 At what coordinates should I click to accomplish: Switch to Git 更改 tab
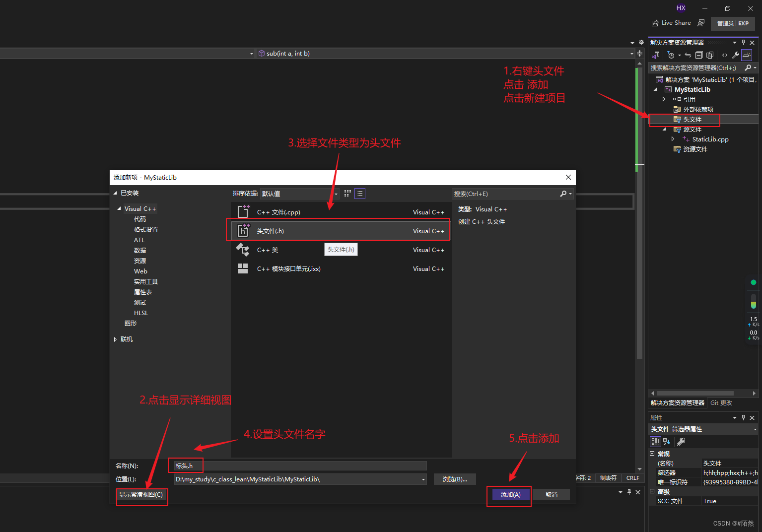click(x=721, y=403)
